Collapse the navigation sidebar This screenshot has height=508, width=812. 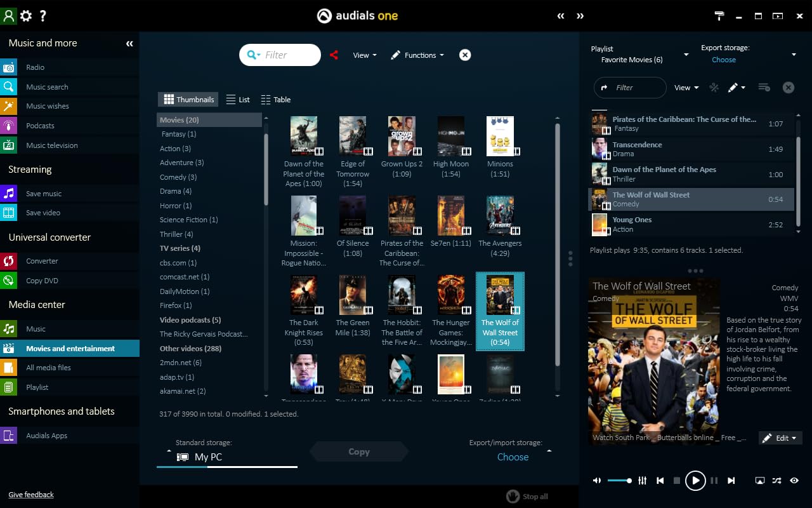[129, 44]
